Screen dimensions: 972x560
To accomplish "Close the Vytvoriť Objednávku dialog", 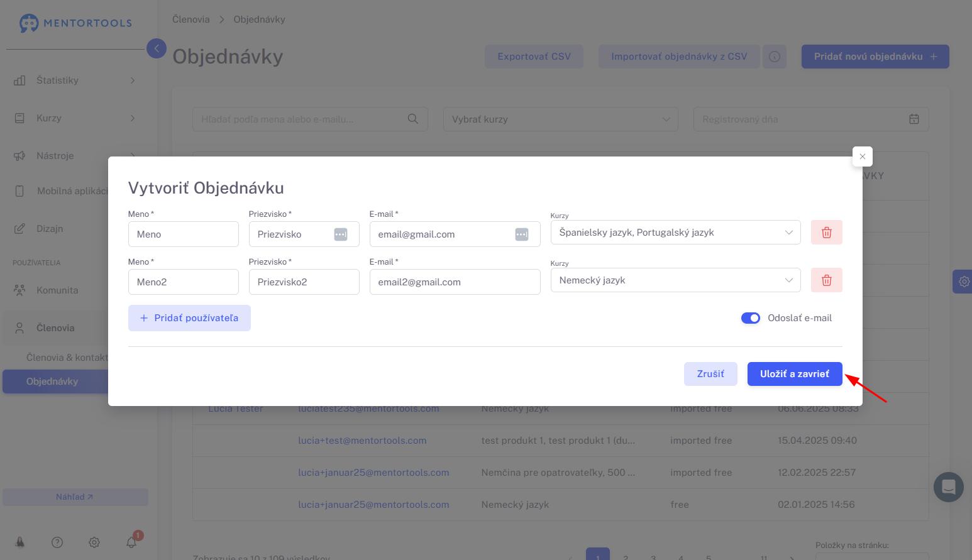I will point(862,156).
